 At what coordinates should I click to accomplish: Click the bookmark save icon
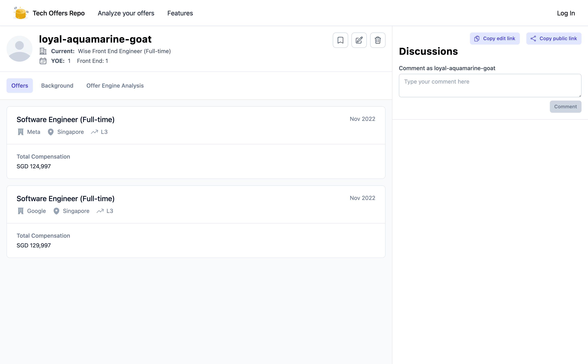pos(340,40)
